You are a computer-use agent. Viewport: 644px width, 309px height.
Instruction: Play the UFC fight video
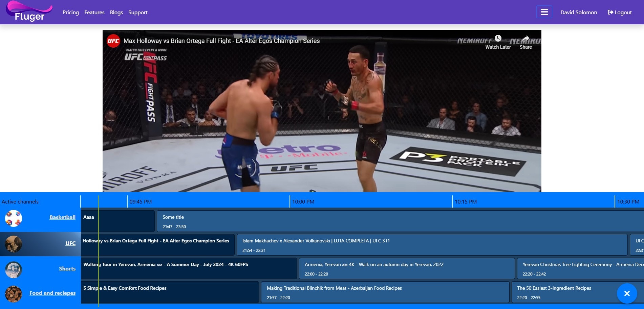pos(322,111)
